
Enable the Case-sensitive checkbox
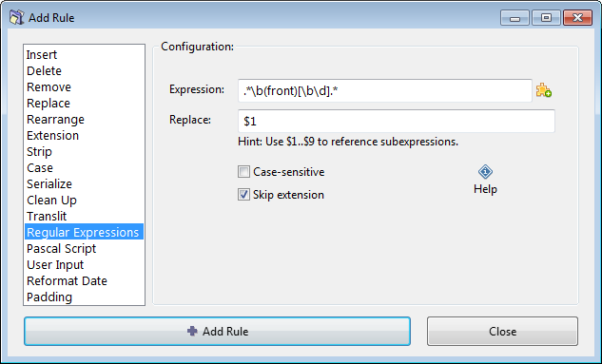click(243, 172)
